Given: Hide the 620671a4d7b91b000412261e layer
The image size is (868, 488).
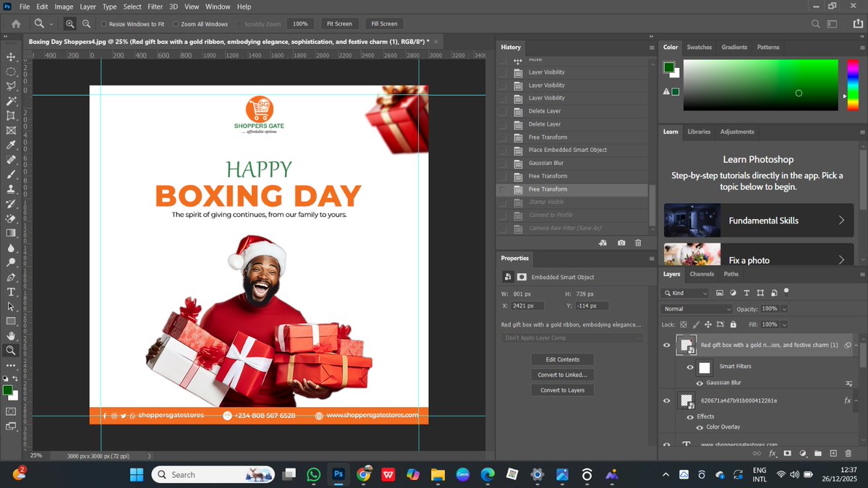Looking at the screenshot, I should 667,401.
